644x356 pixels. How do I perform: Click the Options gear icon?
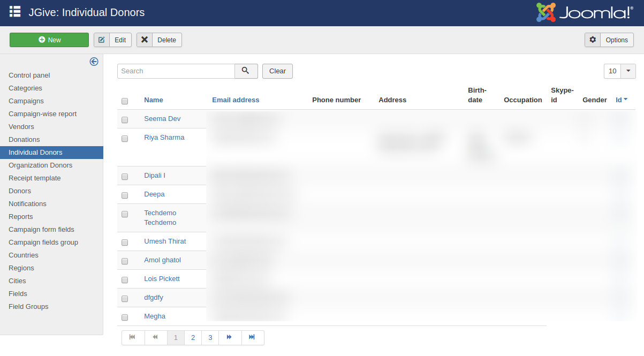[593, 40]
